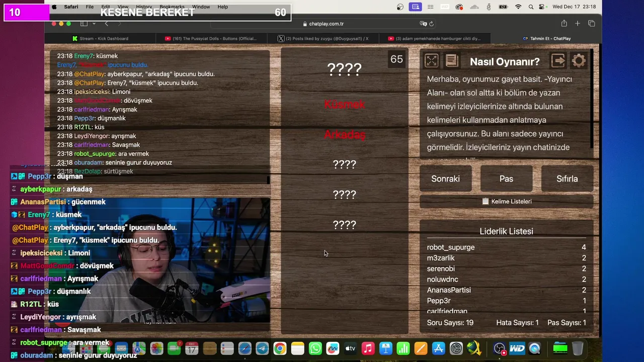This screenshot has width=644, height=362.
Task: Open Music app from the Dock
Action: pos(368,348)
